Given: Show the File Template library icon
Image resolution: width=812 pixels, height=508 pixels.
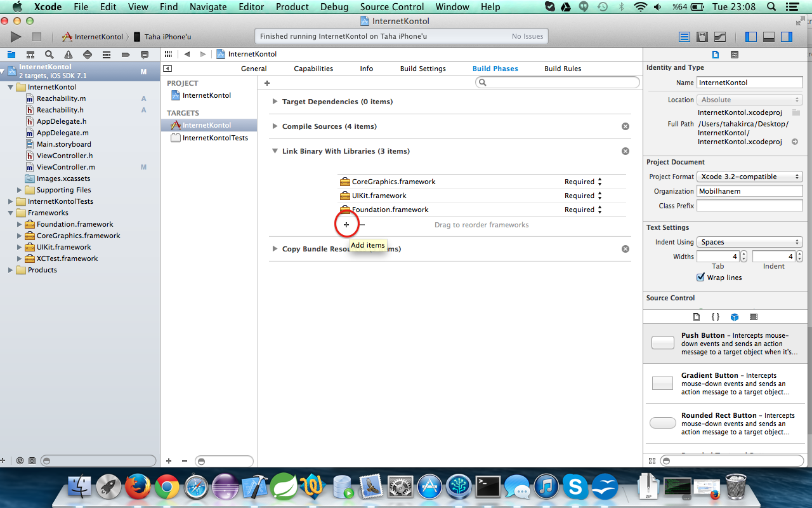Looking at the screenshot, I should coord(697,317).
